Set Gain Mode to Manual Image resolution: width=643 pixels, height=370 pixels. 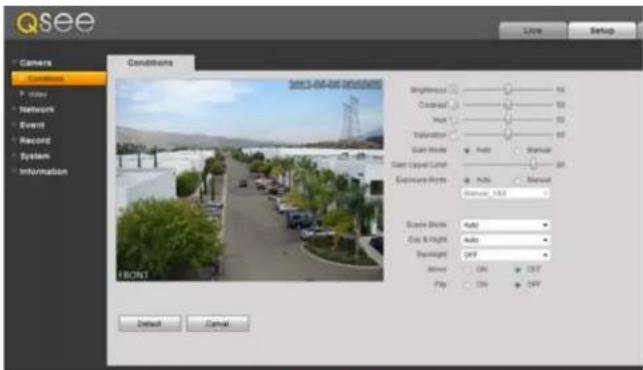(x=518, y=151)
